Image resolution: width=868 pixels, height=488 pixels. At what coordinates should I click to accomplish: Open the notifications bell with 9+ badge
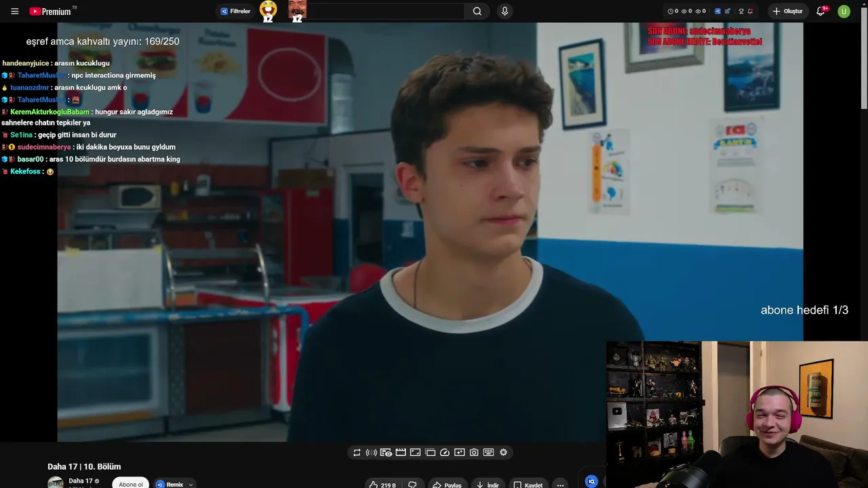[821, 12]
